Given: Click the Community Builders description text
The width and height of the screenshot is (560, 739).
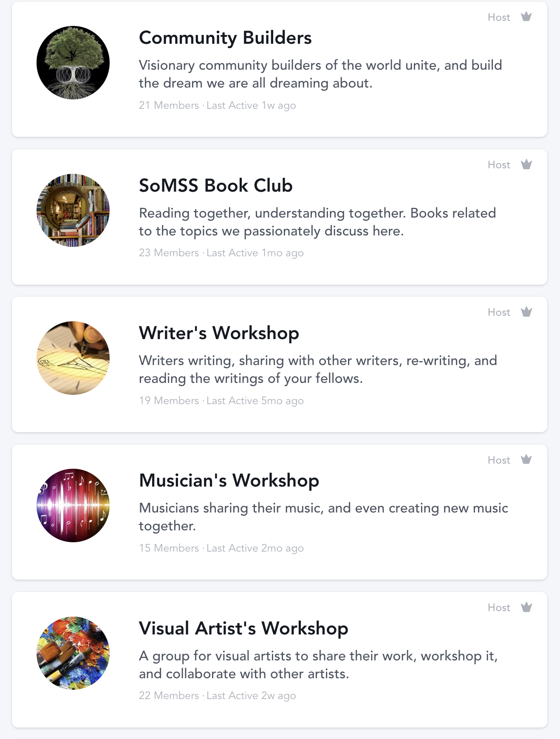Looking at the screenshot, I should 320,74.
